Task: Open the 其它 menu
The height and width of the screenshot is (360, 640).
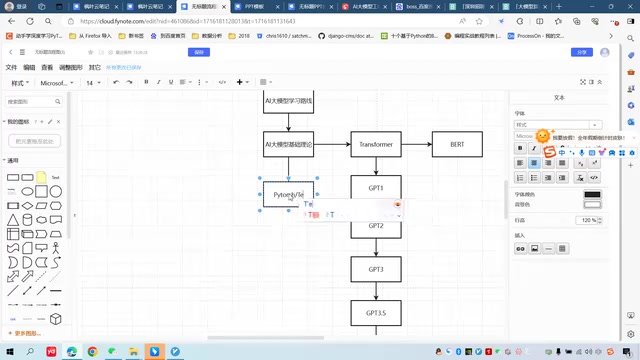Action: (x=94, y=67)
